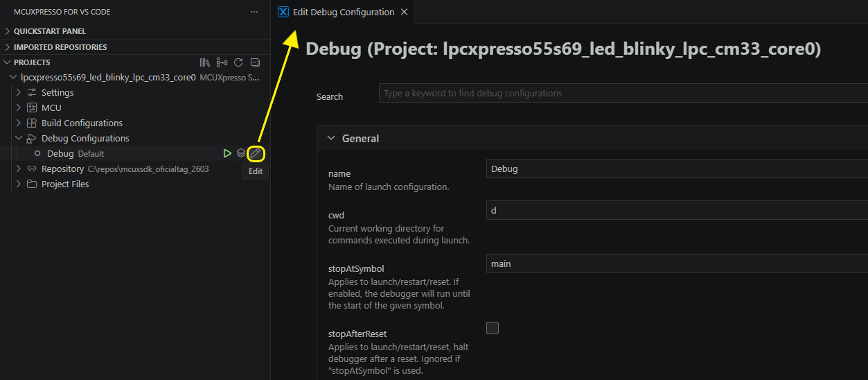This screenshot has width=868, height=380.
Task: Click the X icon on the Edit Debug Configuration tab
Action: (x=283, y=12)
